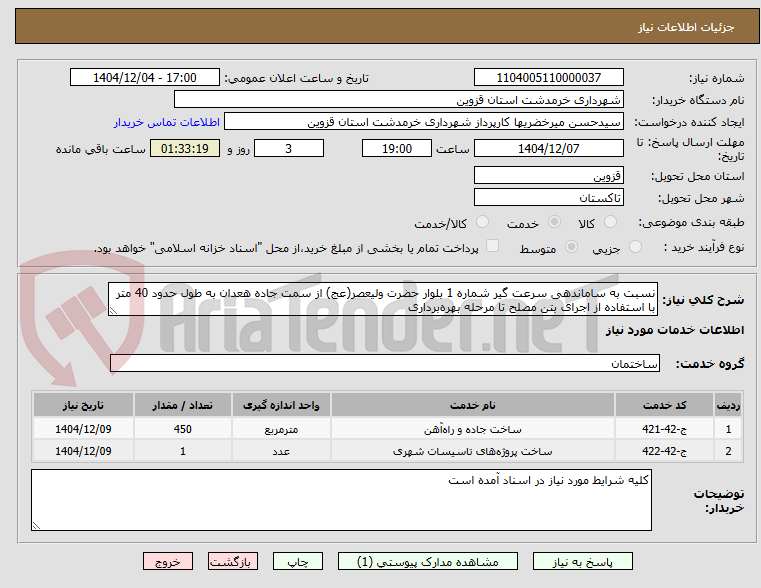
Task: Click the نام خدمت column header
Action: tap(473, 405)
